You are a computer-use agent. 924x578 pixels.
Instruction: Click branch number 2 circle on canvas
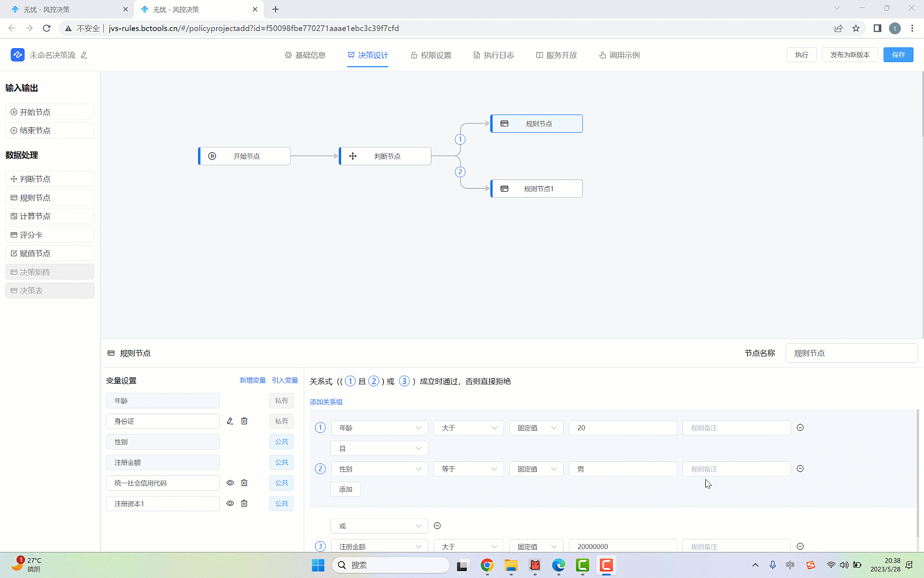pyautogui.click(x=460, y=172)
